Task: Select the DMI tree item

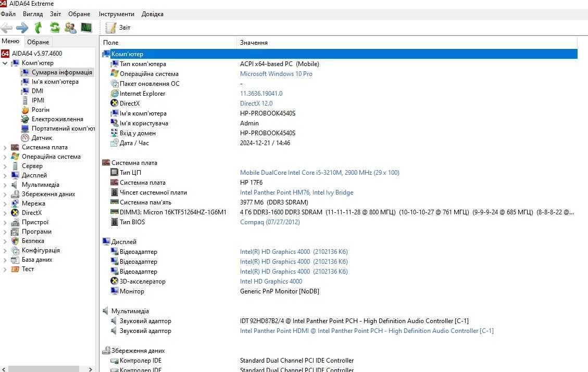Action: click(37, 91)
